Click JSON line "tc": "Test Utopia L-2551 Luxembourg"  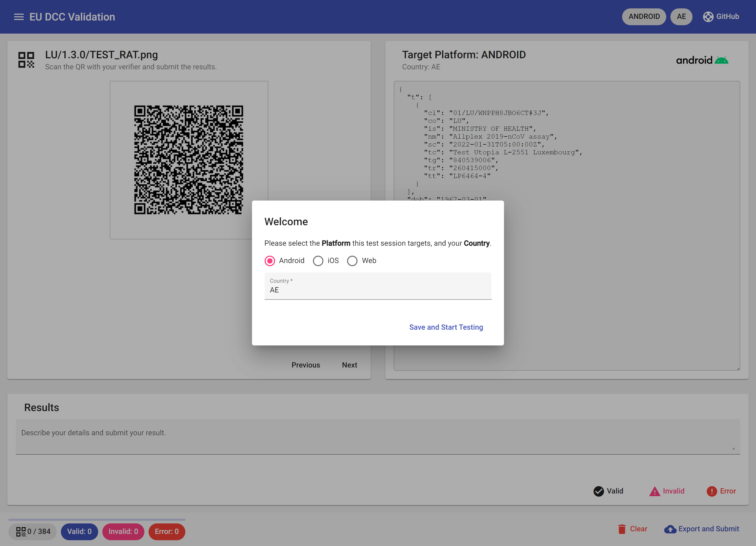point(503,152)
